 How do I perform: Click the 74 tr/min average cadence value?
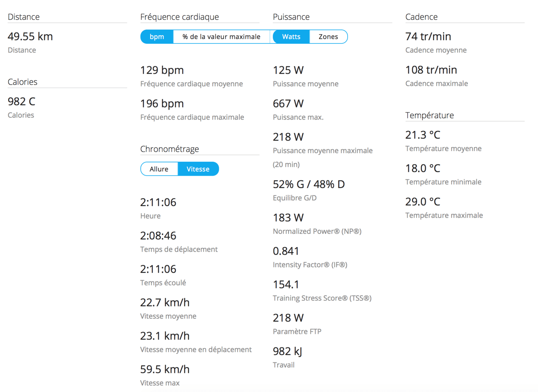(428, 36)
